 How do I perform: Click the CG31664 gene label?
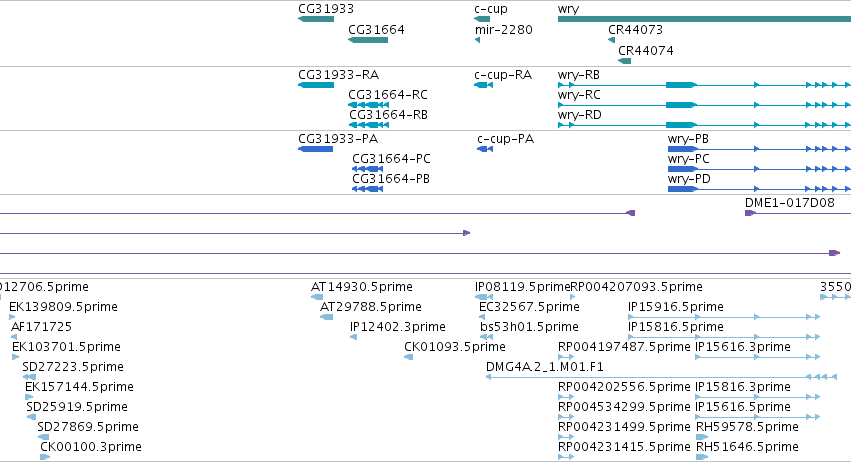[x=376, y=30]
